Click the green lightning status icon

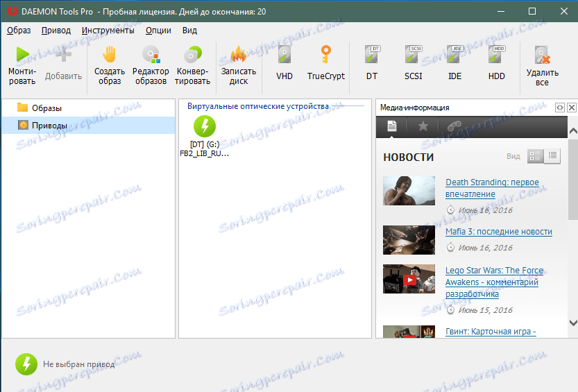point(26,364)
